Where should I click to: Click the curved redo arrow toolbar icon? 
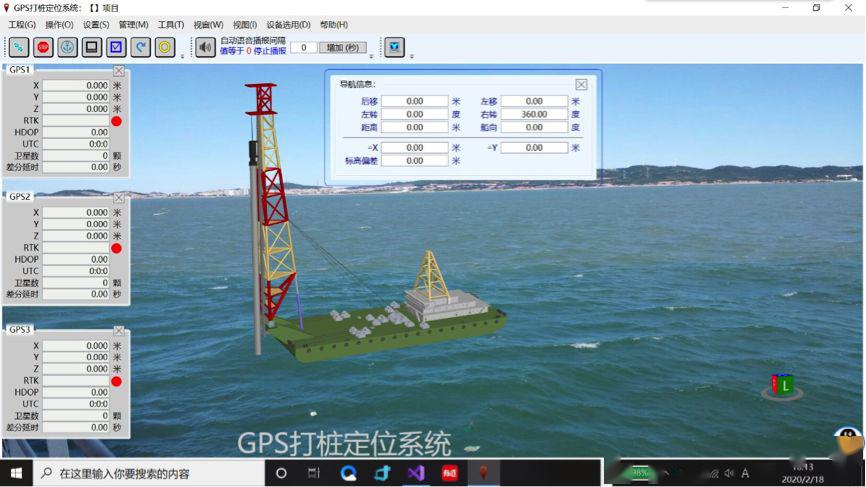[x=140, y=47]
